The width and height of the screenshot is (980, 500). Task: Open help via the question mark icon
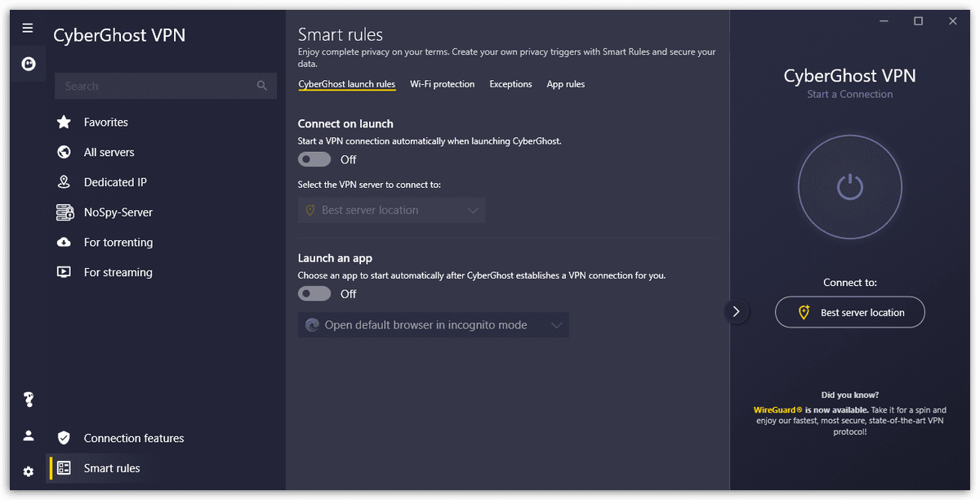coord(29,400)
